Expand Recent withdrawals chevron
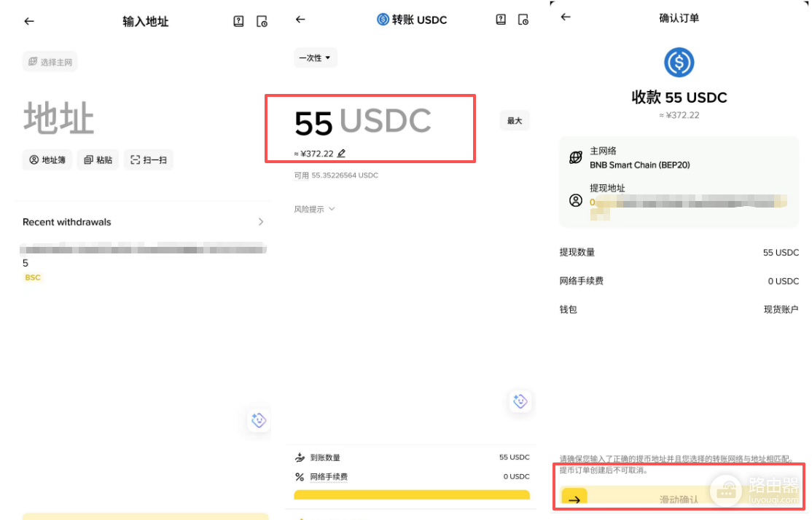The image size is (812, 520). coord(260,222)
